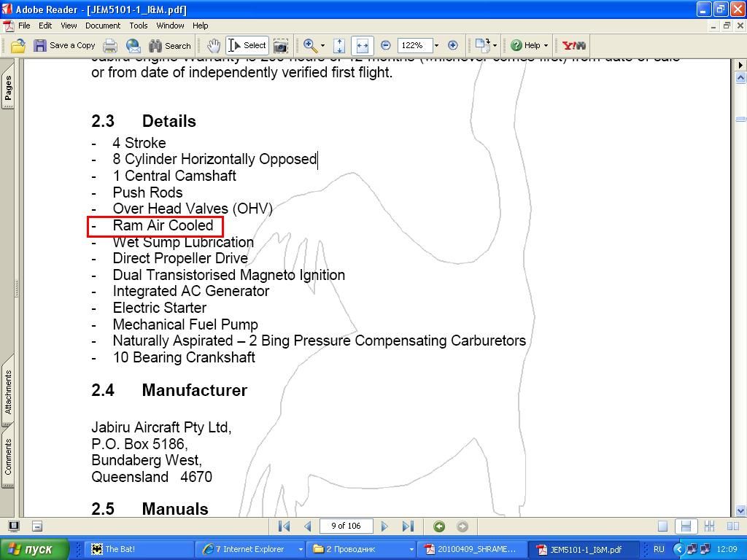
Task: Open the Help menu in menu bar
Action: [200, 26]
